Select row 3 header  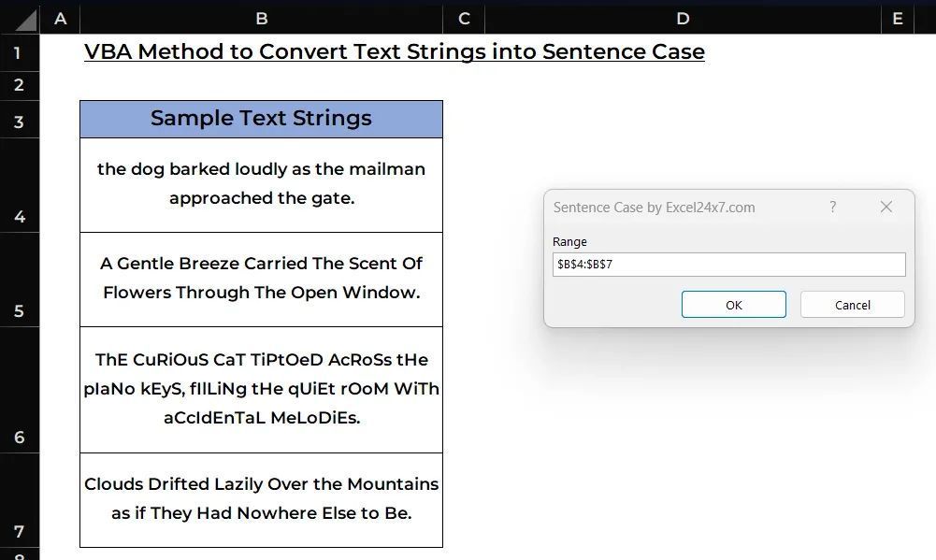click(x=19, y=120)
